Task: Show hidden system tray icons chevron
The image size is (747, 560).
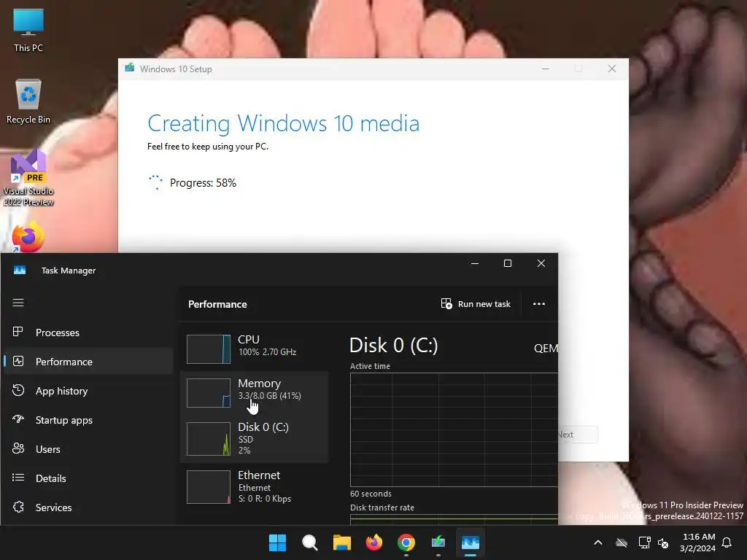Action: (598, 542)
